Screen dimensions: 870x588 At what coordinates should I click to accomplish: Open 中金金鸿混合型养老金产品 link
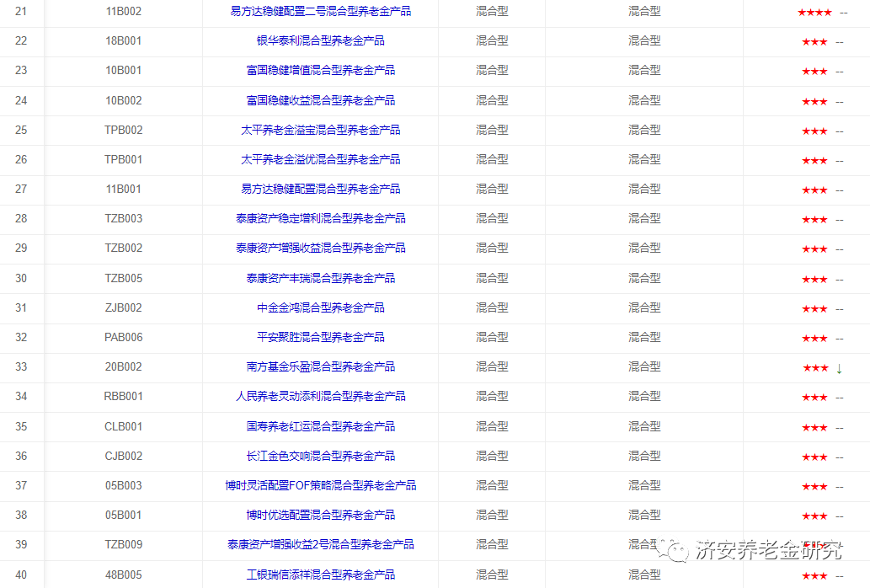coord(320,307)
